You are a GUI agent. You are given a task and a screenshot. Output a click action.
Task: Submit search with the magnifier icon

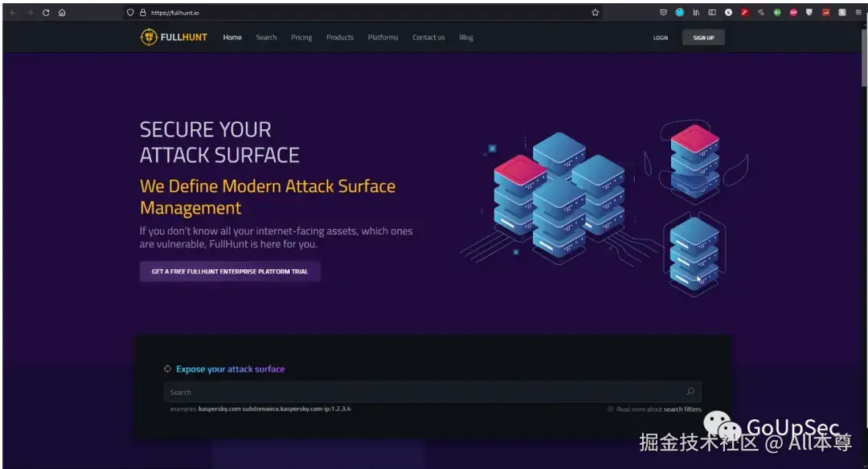(x=690, y=392)
